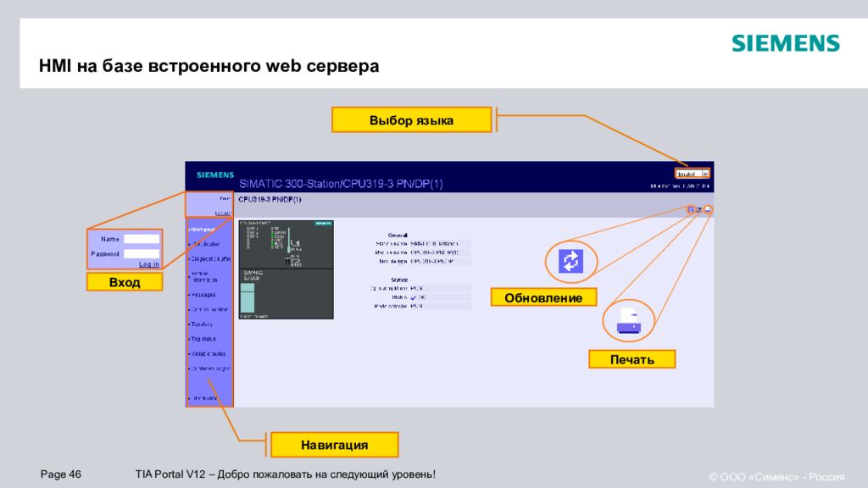This screenshot has height=488, width=868.
Task: Click the Log in link
Action: [x=148, y=263]
